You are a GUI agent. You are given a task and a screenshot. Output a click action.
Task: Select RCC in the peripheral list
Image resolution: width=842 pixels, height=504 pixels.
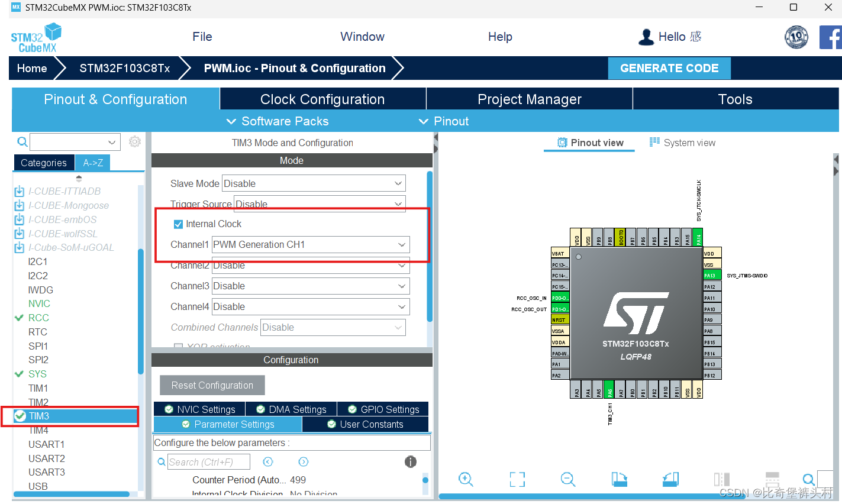38,318
